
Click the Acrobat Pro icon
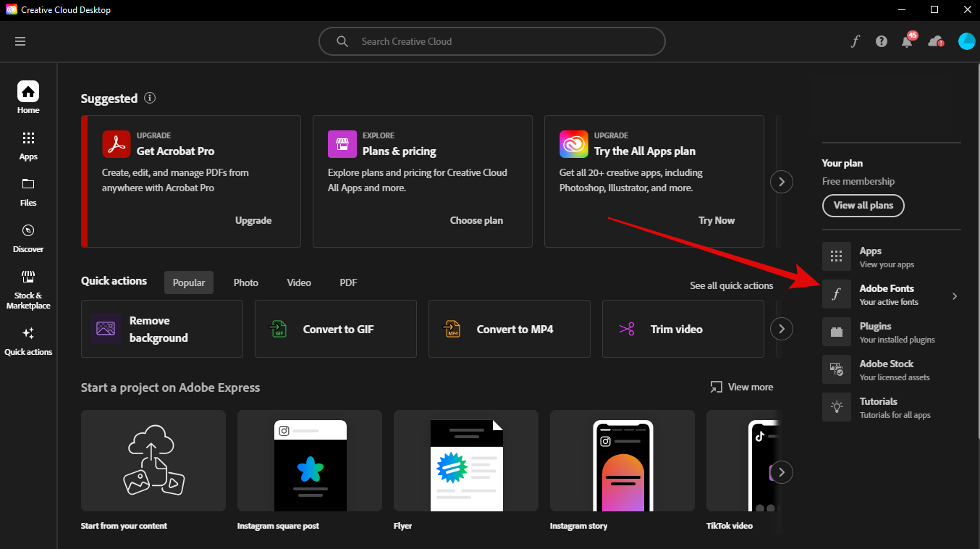(x=116, y=144)
